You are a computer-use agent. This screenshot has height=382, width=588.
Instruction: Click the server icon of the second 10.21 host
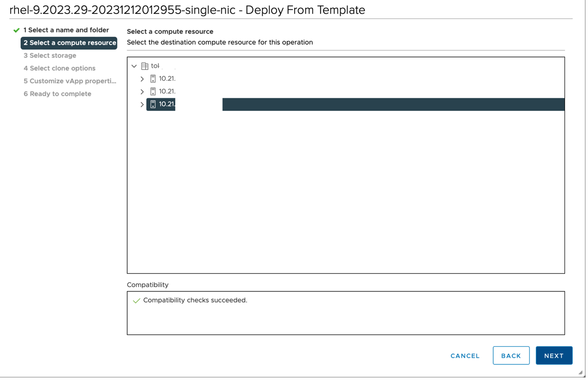click(153, 91)
